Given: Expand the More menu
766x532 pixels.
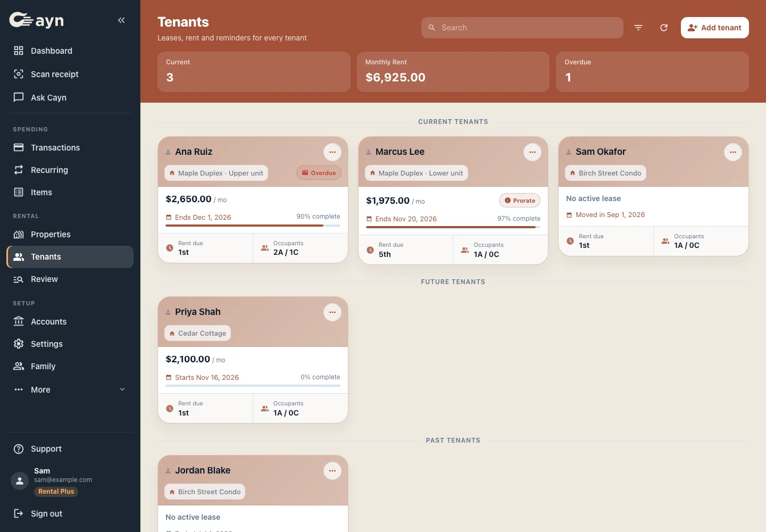Looking at the screenshot, I should (x=70, y=389).
